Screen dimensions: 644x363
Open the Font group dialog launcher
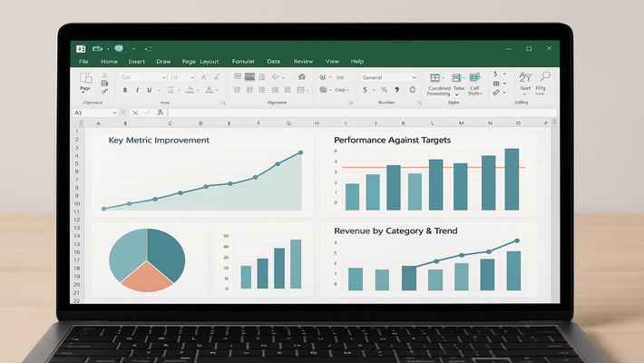223,103
